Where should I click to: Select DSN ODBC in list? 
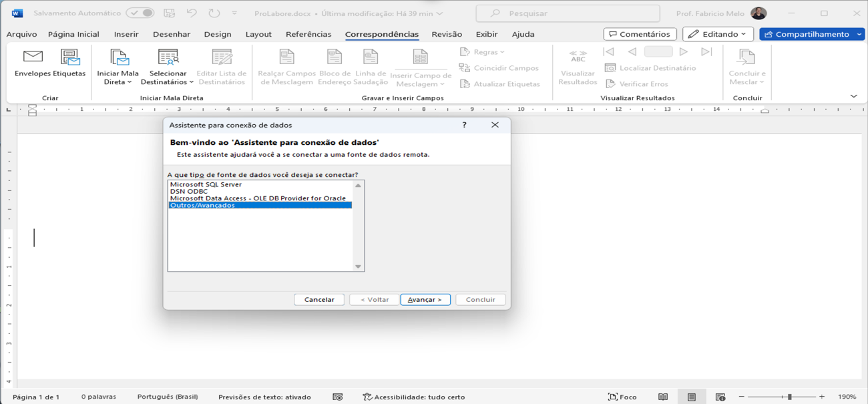pyautogui.click(x=260, y=191)
